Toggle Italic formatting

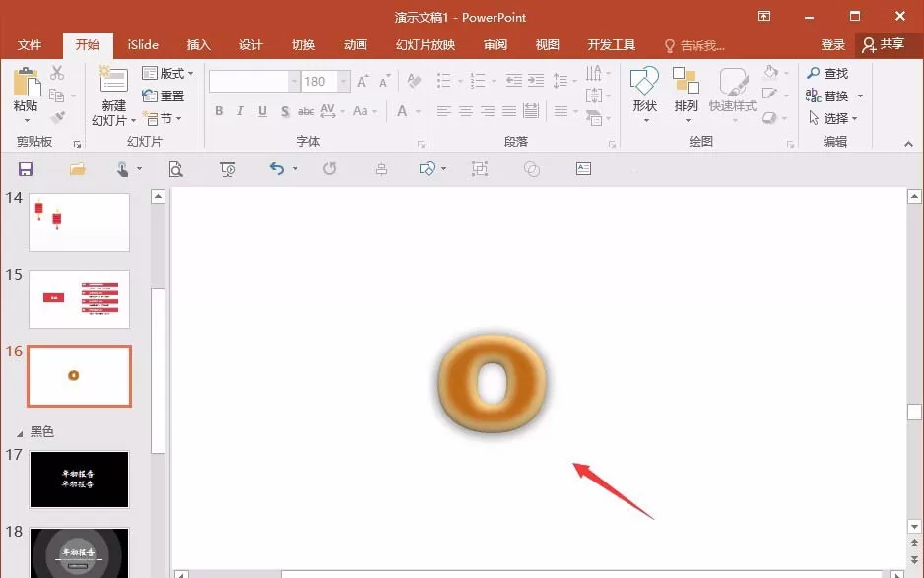coord(240,110)
